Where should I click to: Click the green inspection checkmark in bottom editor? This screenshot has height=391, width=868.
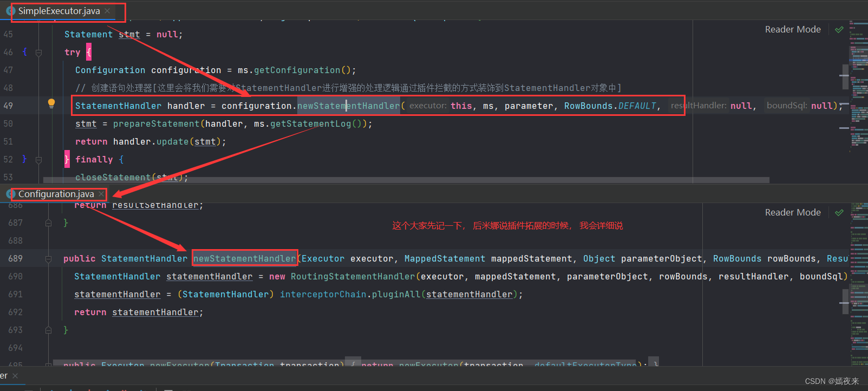click(839, 212)
